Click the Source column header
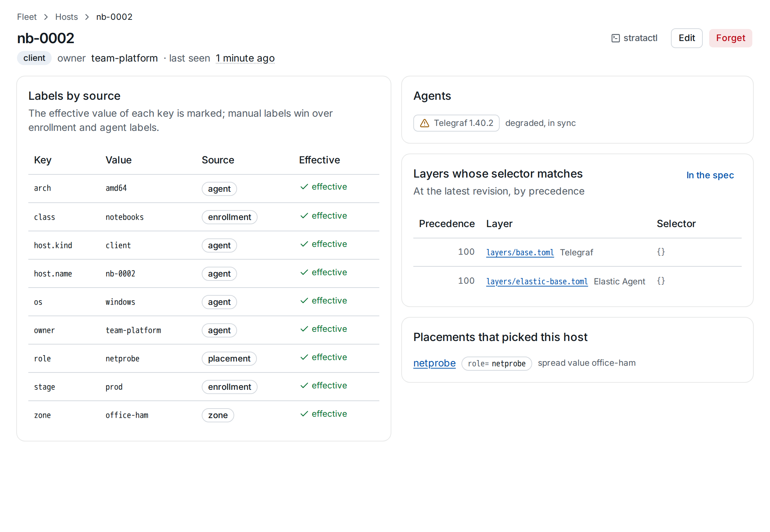The image size is (770, 532). [218, 160]
